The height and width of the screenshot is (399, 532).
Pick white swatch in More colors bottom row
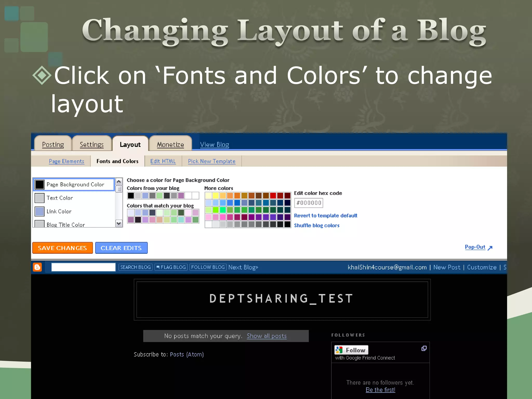click(208, 224)
